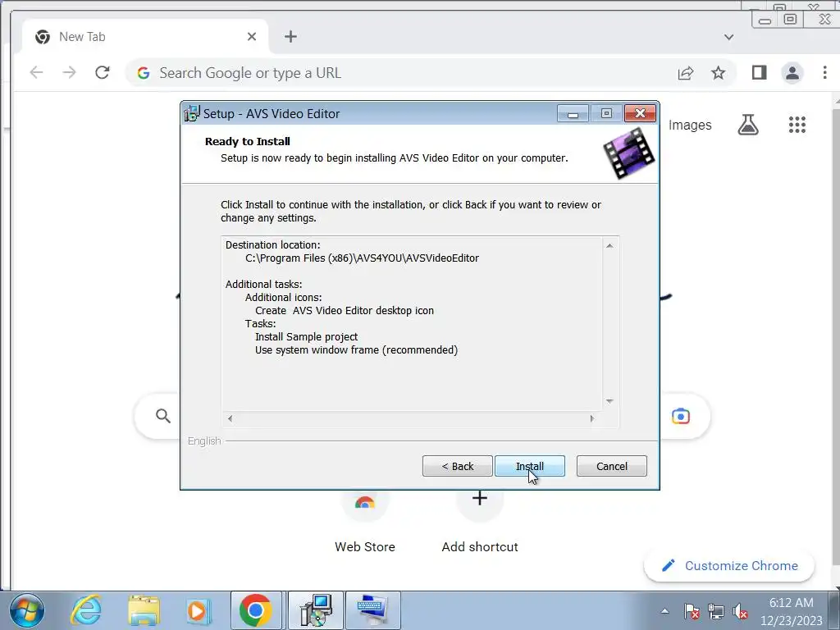Maximize the AVS setup dialog
Image resolution: width=840 pixels, height=630 pixels.
pos(606,113)
